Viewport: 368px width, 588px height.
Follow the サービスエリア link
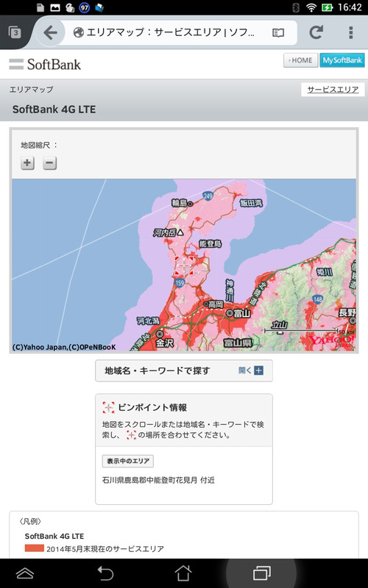[x=333, y=90]
